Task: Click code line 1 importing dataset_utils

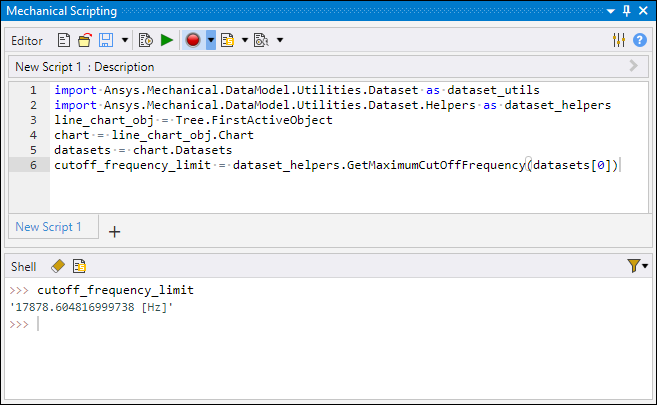Action: coord(297,90)
